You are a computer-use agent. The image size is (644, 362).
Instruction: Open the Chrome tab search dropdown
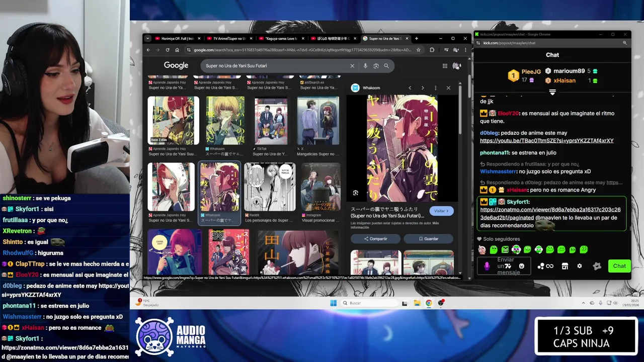147,38
